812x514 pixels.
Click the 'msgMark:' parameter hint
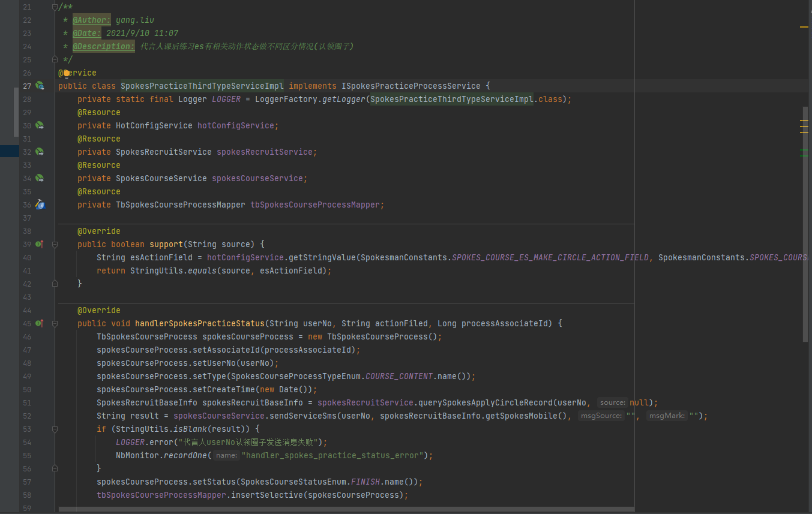(x=667, y=416)
